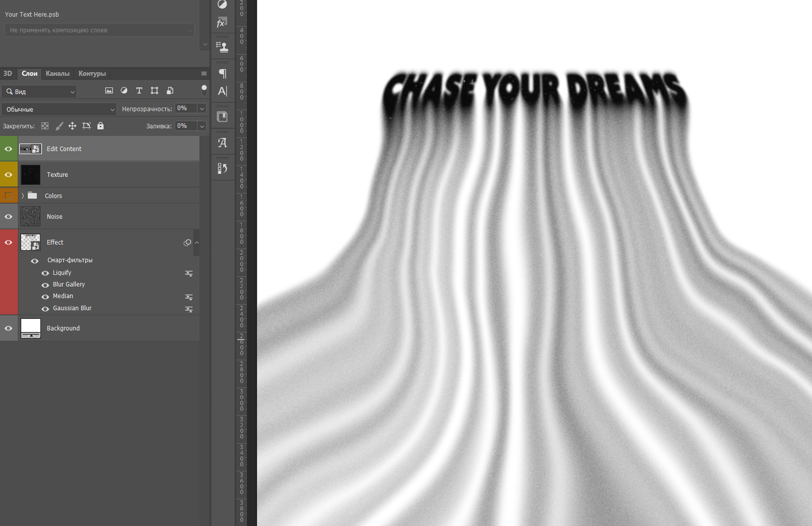Filter layers by shape layers

pyautogui.click(x=154, y=91)
